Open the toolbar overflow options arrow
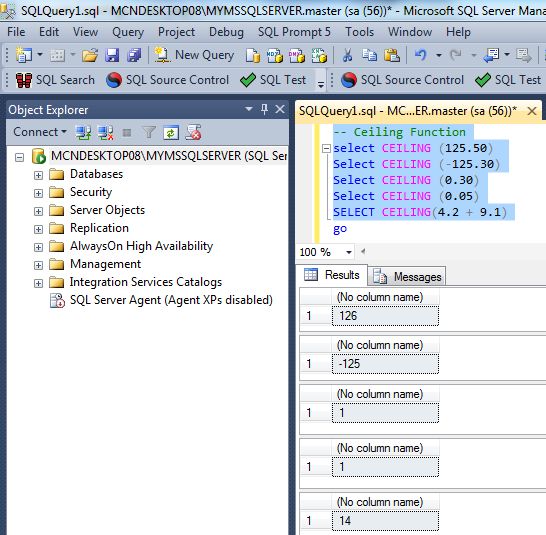This screenshot has height=535, width=546. tap(321, 84)
